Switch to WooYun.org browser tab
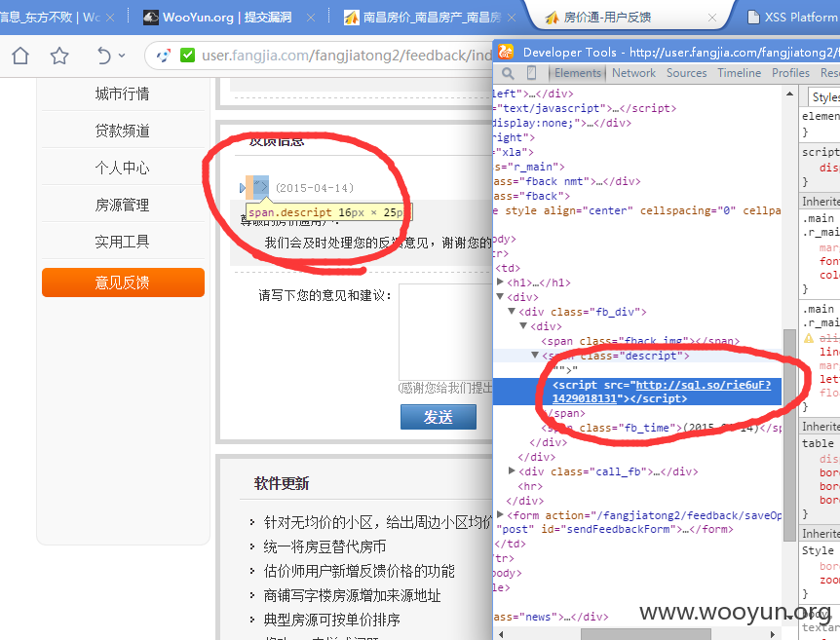 point(227,18)
